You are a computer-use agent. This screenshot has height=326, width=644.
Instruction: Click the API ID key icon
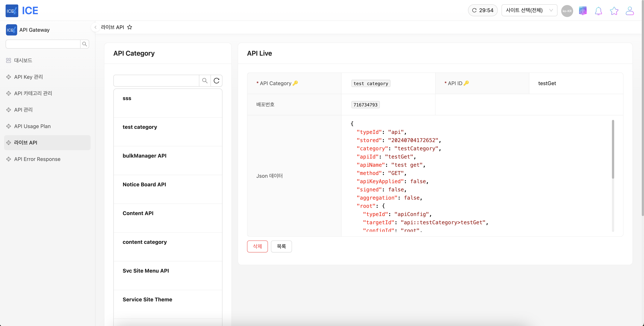(x=466, y=83)
